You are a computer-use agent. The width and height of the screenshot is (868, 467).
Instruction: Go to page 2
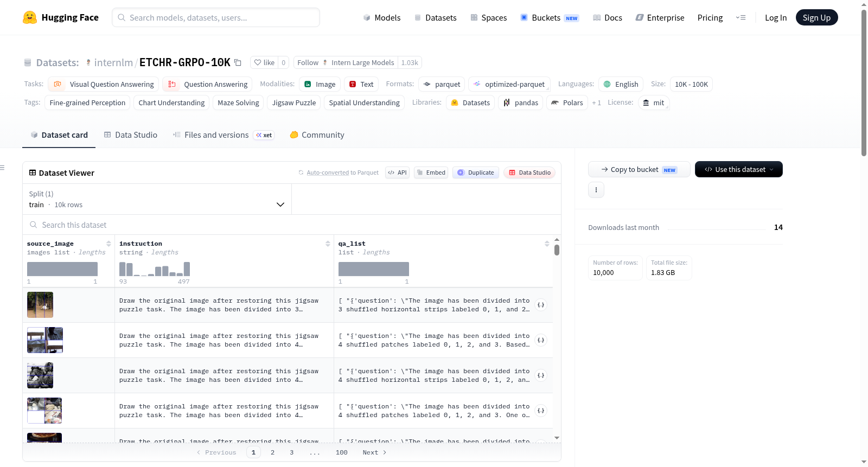pyautogui.click(x=272, y=452)
